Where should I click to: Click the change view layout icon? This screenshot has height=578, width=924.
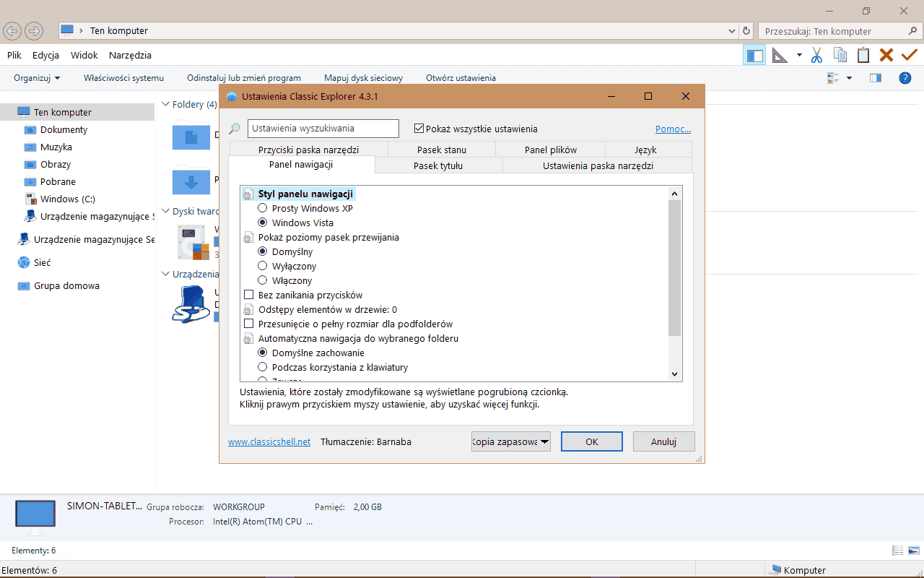pos(834,78)
